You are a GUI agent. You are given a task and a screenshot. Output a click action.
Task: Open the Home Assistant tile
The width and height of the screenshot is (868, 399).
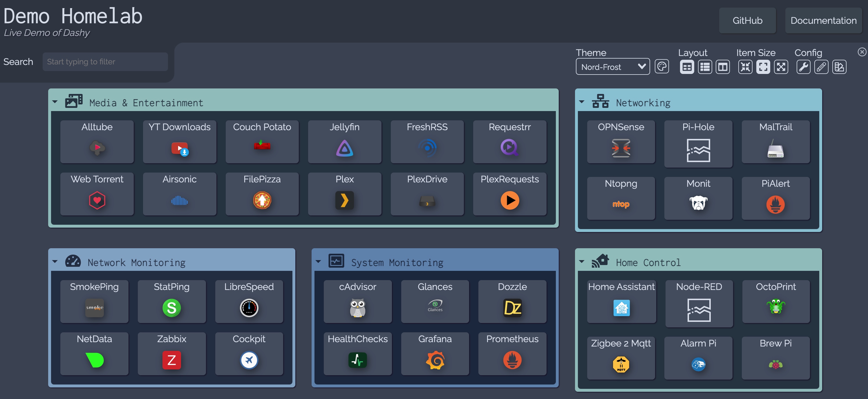click(621, 301)
